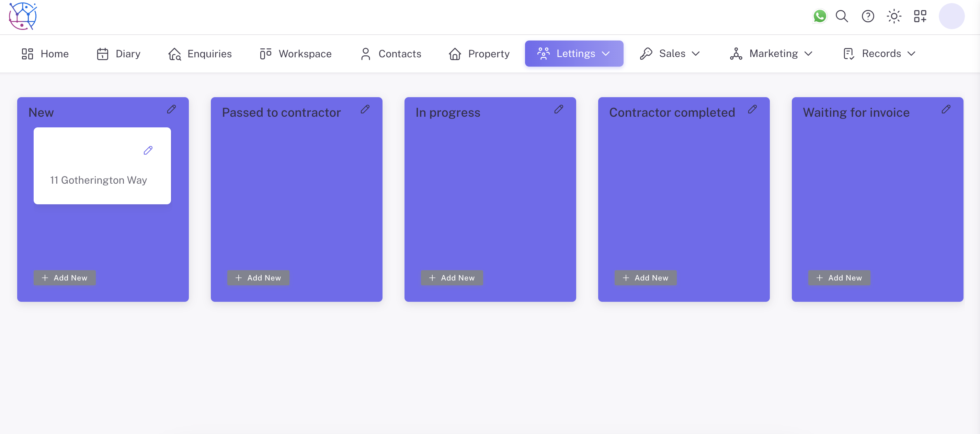Toggle light/dark theme sun icon
The width and height of the screenshot is (980, 434).
pyautogui.click(x=894, y=16)
